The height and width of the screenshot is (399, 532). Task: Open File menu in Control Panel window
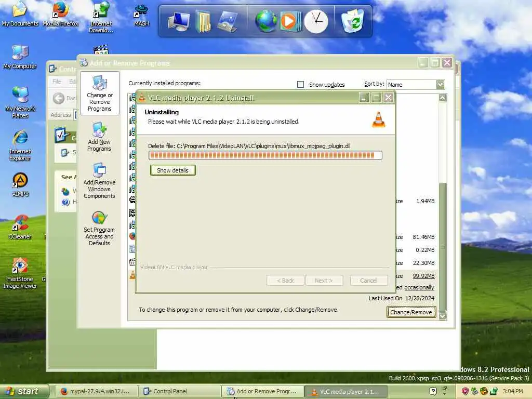point(57,82)
